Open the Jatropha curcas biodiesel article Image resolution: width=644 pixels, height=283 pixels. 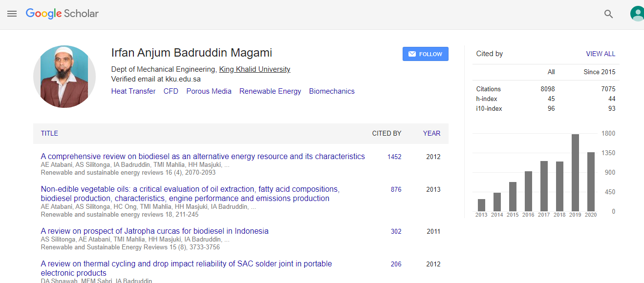click(x=155, y=231)
